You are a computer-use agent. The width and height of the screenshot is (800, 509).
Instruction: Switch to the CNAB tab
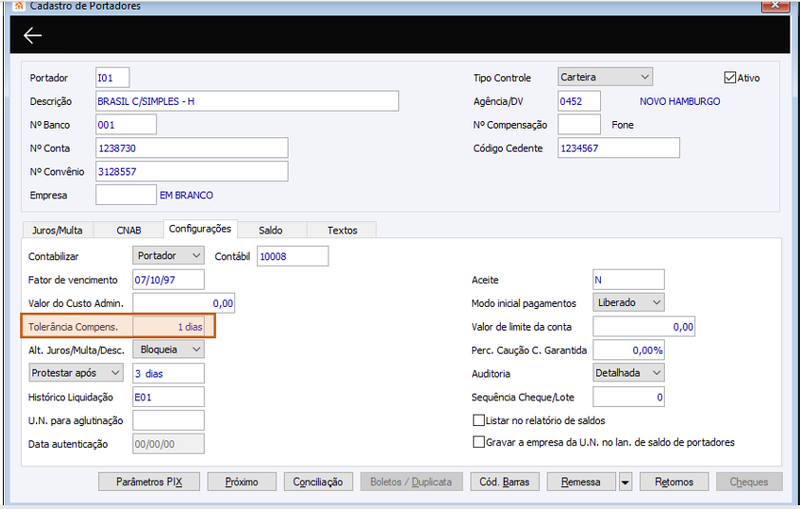[x=129, y=230]
